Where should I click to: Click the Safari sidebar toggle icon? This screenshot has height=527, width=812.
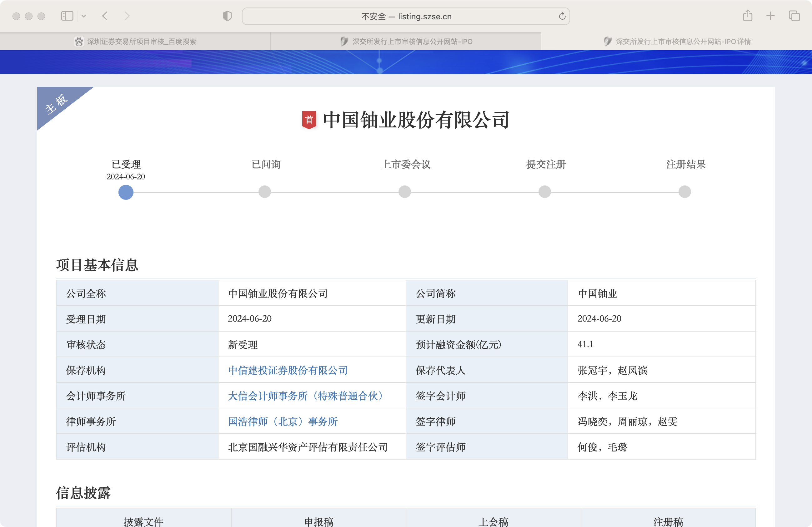click(x=67, y=16)
